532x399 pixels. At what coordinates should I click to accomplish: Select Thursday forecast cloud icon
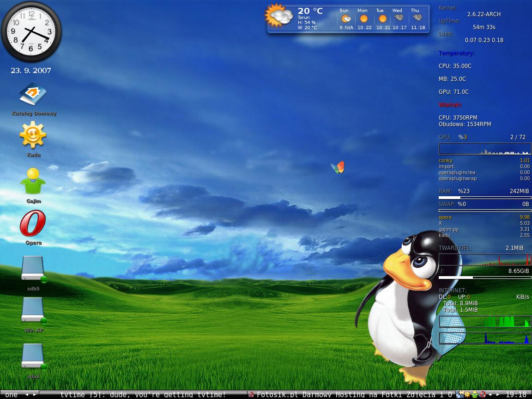[x=417, y=18]
